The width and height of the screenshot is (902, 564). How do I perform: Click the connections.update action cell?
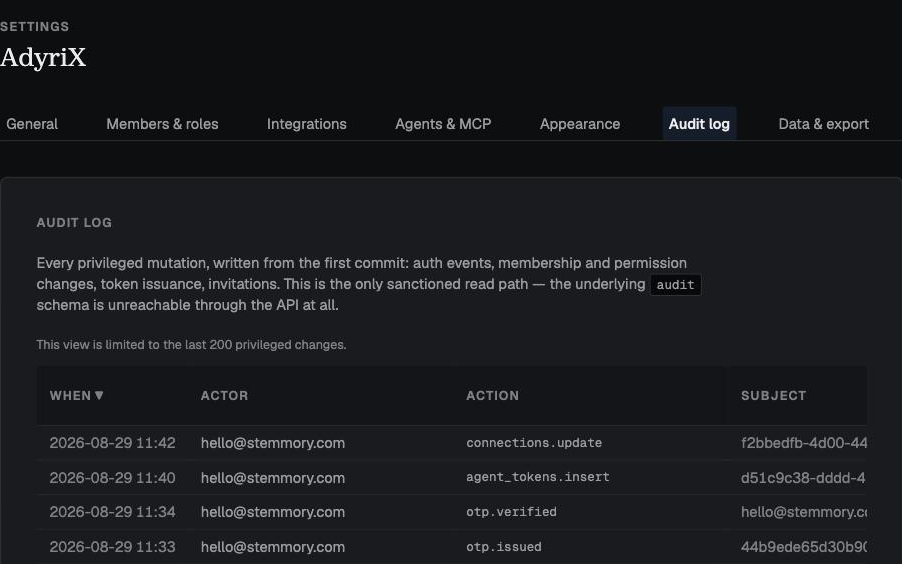(x=534, y=443)
